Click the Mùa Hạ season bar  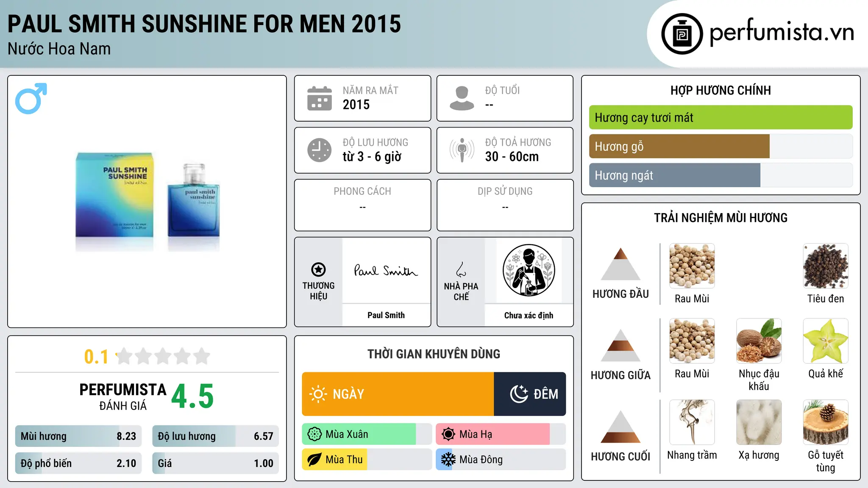tap(501, 434)
